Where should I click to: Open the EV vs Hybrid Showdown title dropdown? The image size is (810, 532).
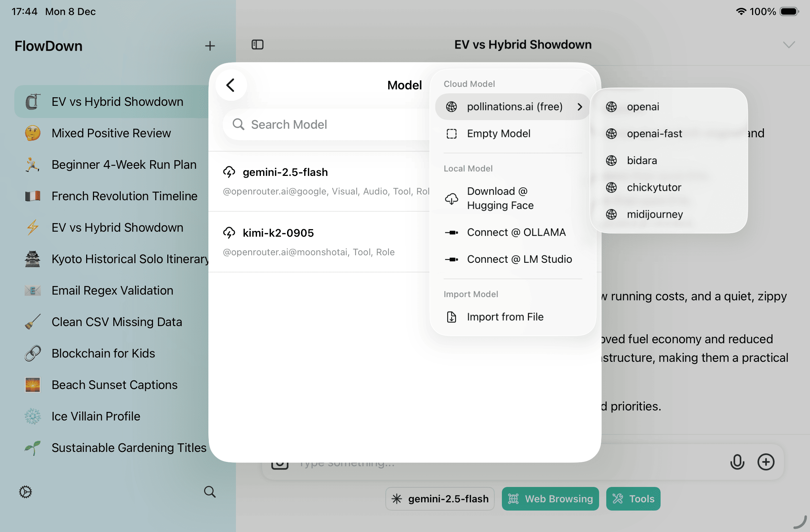(x=789, y=44)
